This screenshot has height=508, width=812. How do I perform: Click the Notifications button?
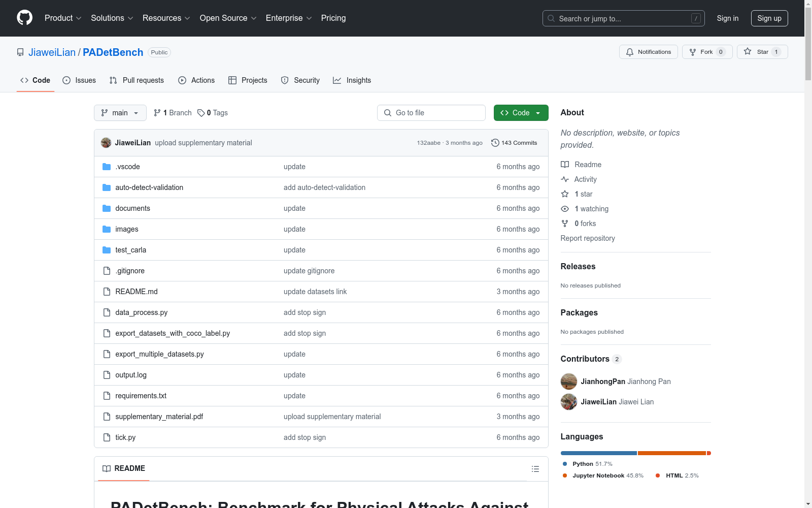point(649,52)
